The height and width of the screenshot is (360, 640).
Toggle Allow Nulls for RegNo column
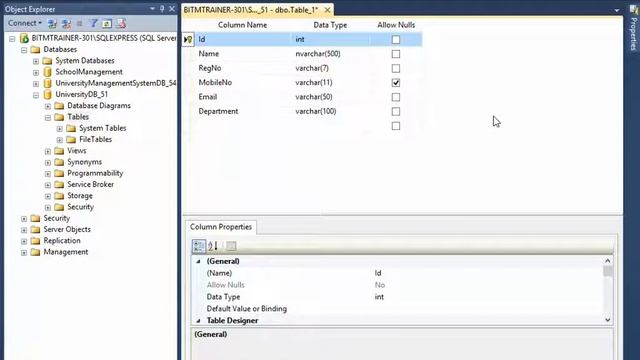[x=396, y=68]
